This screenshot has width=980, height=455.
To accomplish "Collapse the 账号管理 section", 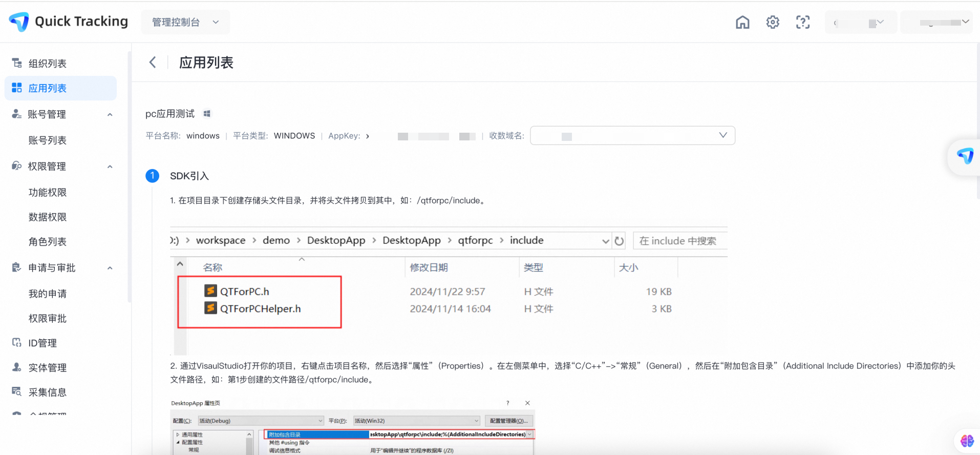I will 110,114.
